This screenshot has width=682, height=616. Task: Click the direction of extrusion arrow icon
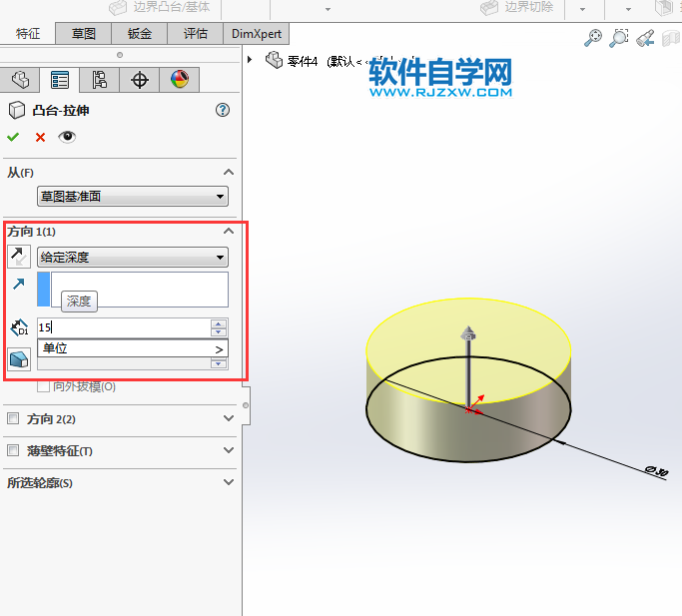tap(19, 285)
